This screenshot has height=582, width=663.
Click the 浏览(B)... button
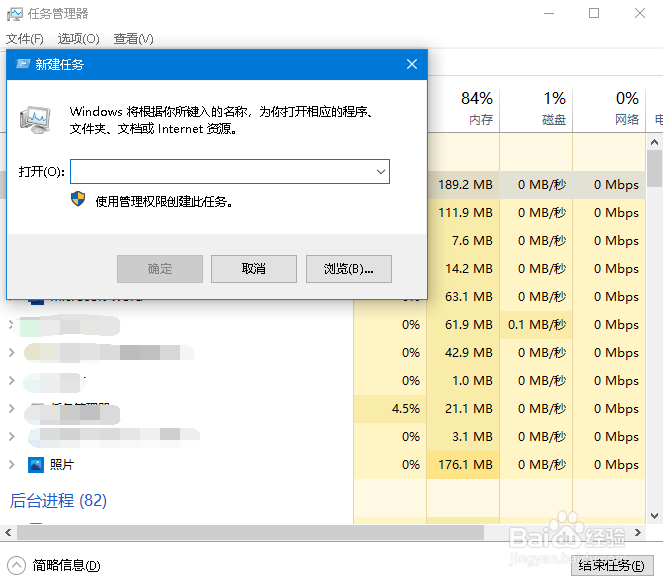(x=349, y=269)
